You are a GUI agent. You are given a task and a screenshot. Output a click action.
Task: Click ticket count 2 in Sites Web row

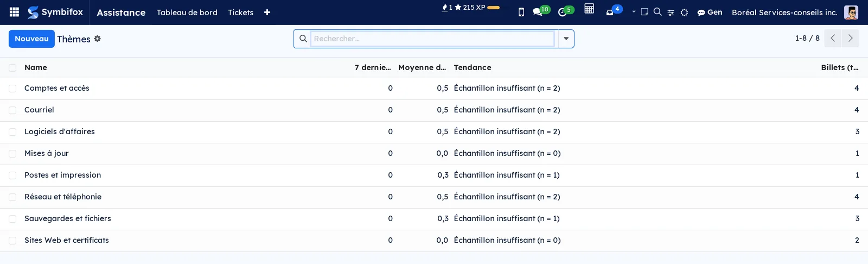[x=857, y=240]
